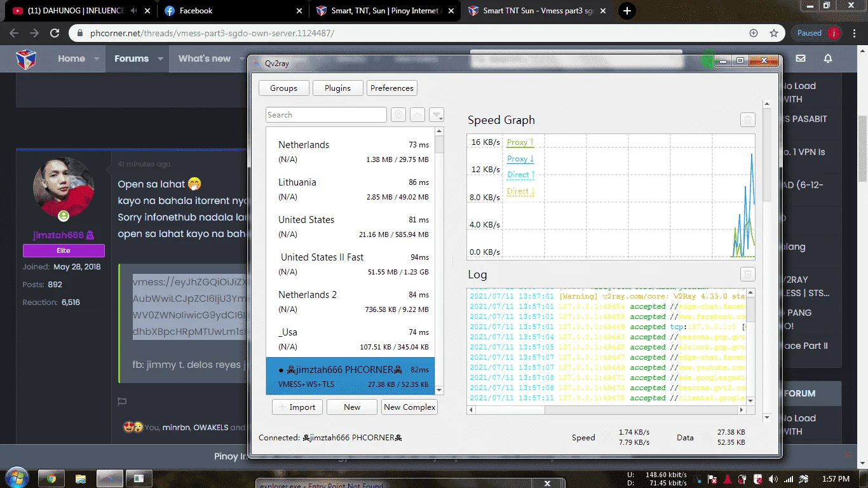
Task: Open the Qv2ray taskbar button
Action: click(x=109, y=478)
